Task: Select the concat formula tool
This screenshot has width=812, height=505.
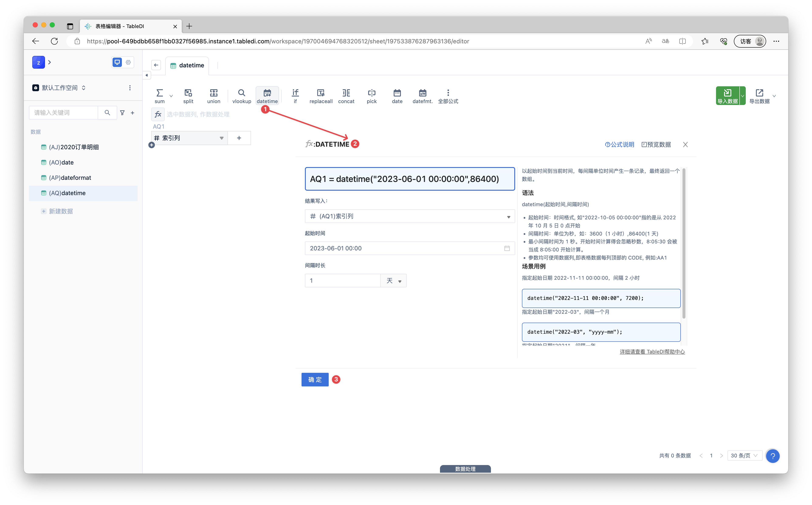Action: [x=346, y=96]
